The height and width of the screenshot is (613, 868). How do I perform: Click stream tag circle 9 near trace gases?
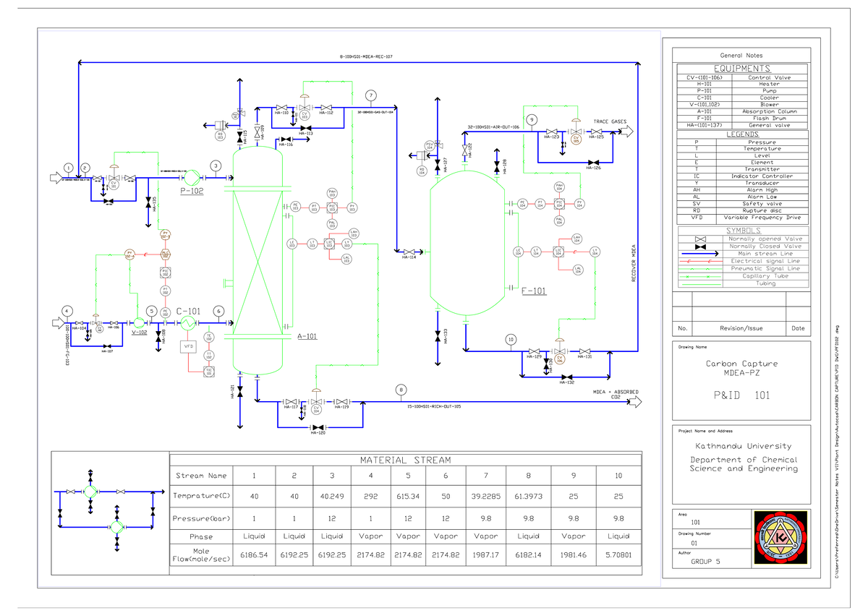[532, 119]
